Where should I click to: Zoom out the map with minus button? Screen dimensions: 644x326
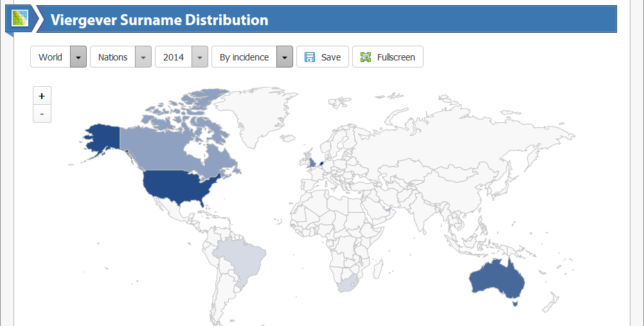point(42,113)
